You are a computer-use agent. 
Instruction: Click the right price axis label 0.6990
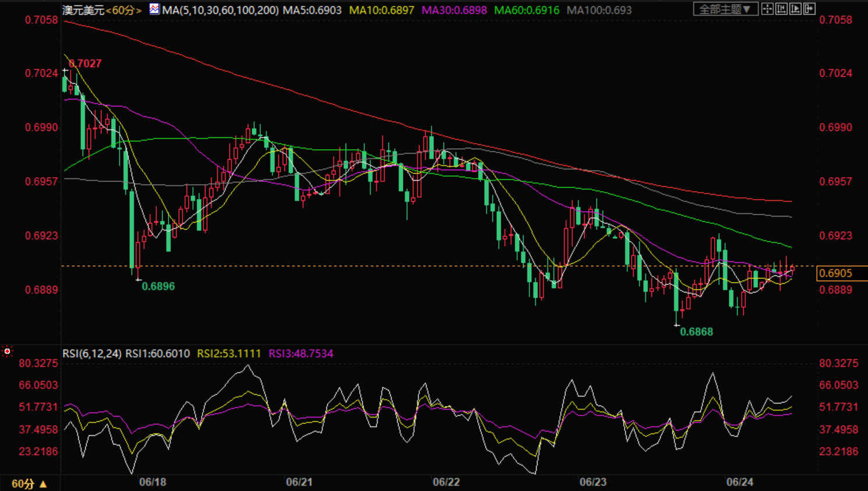pos(836,128)
